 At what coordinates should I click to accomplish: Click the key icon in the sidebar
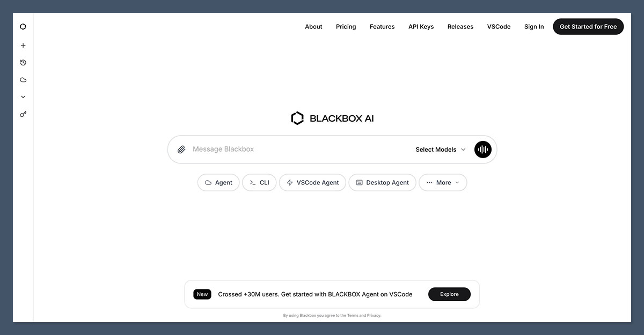23,114
